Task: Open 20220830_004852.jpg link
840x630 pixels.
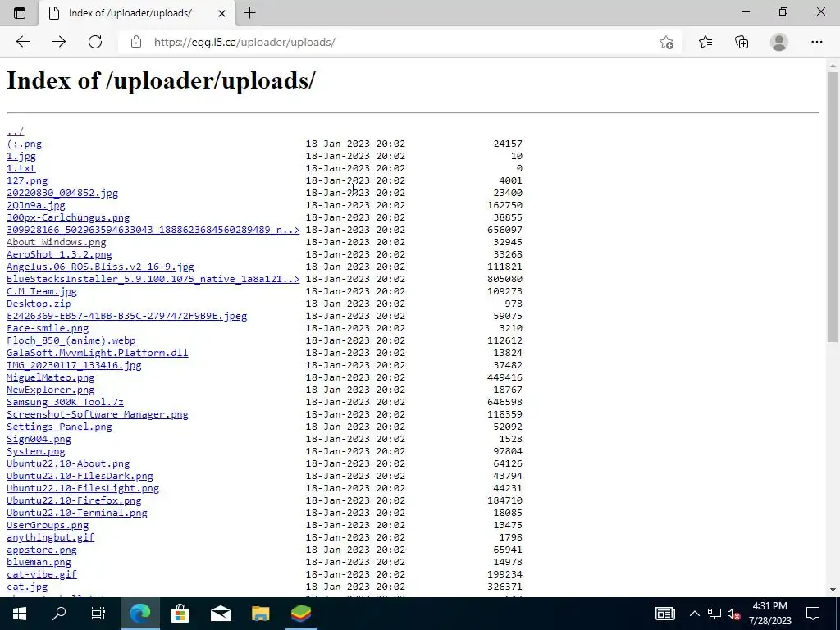Action: [62, 193]
